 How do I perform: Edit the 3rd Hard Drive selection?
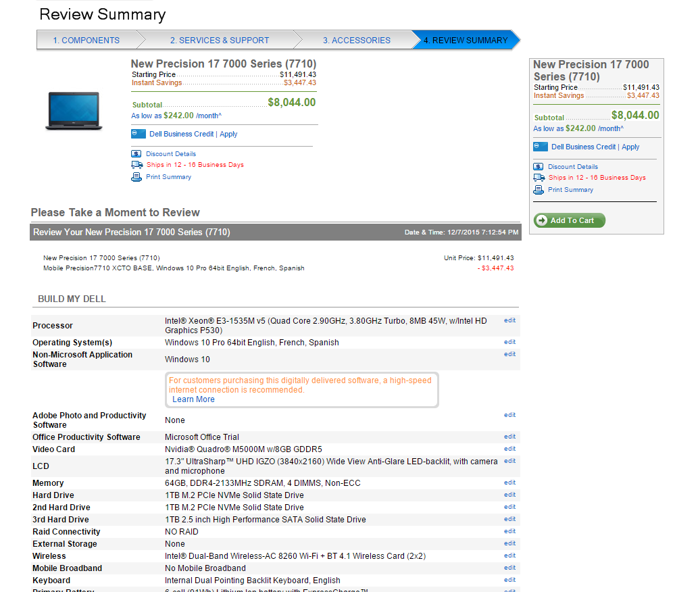[x=510, y=519]
